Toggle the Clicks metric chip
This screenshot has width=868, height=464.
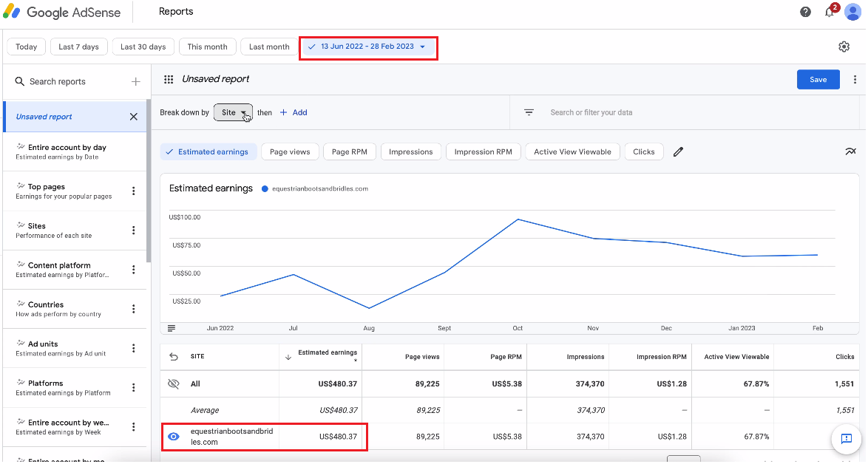pyautogui.click(x=644, y=152)
